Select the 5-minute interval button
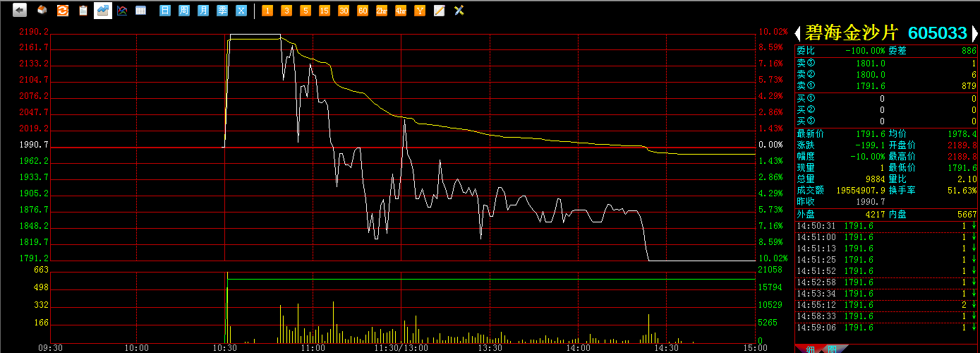The height and width of the screenshot is (353, 980). [x=306, y=11]
